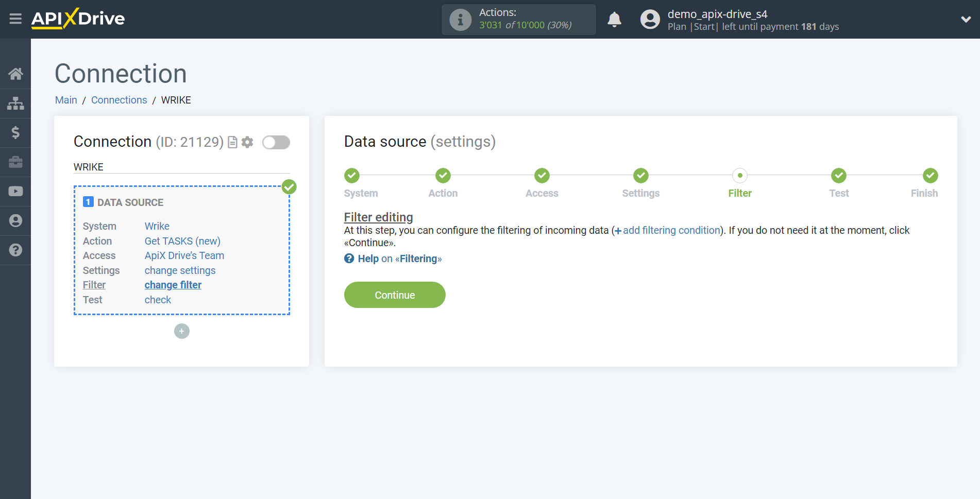Expand the account dropdown chevron
Screen dimensions: 980x499
pos(966,20)
